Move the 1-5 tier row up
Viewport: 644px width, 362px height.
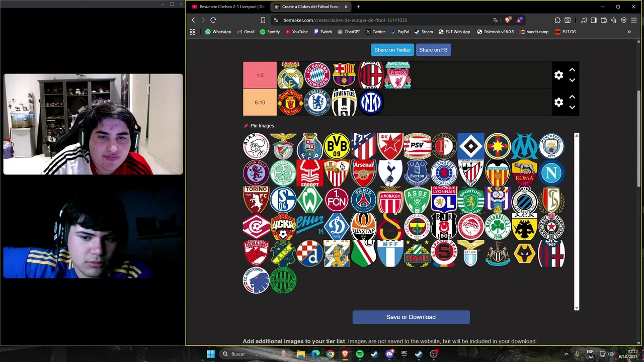(572, 70)
